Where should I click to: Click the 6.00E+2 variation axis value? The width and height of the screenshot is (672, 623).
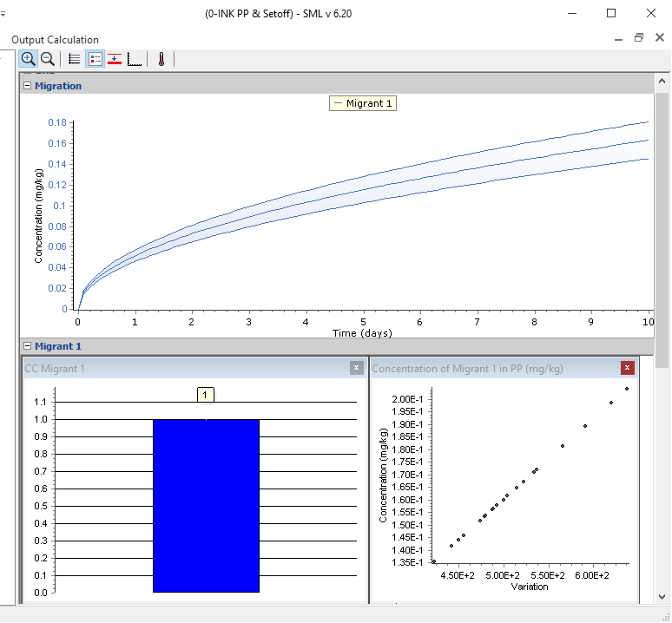pyautogui.click(x=592, y=575)
